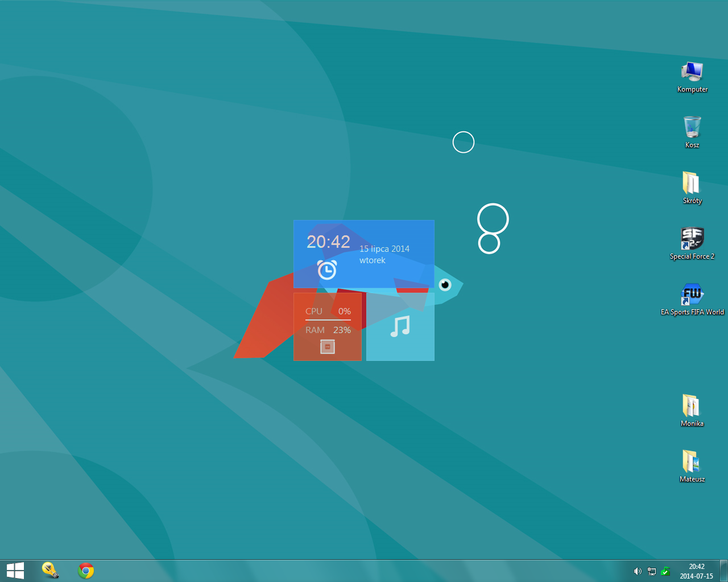Launch Google Chrome from the taskbar
Screen dimensions: 728x582
86,571
